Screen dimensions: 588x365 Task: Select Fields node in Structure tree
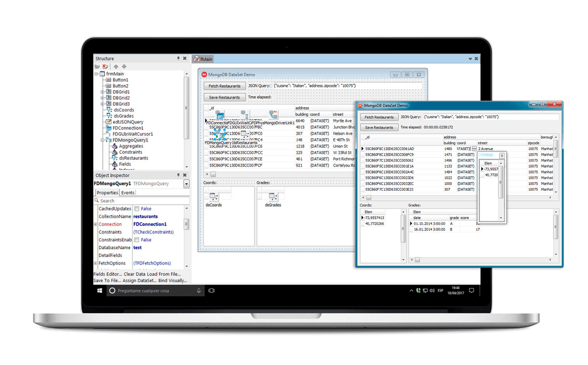pos(122,164)
